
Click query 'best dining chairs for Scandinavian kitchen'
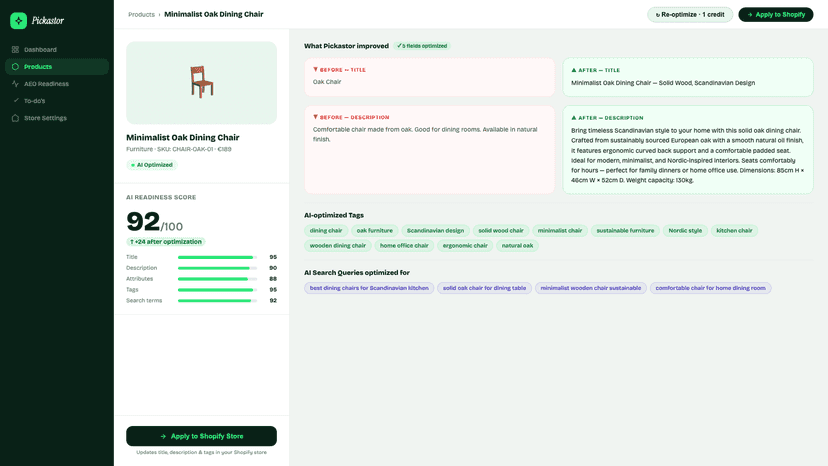[x=369, y=288]
